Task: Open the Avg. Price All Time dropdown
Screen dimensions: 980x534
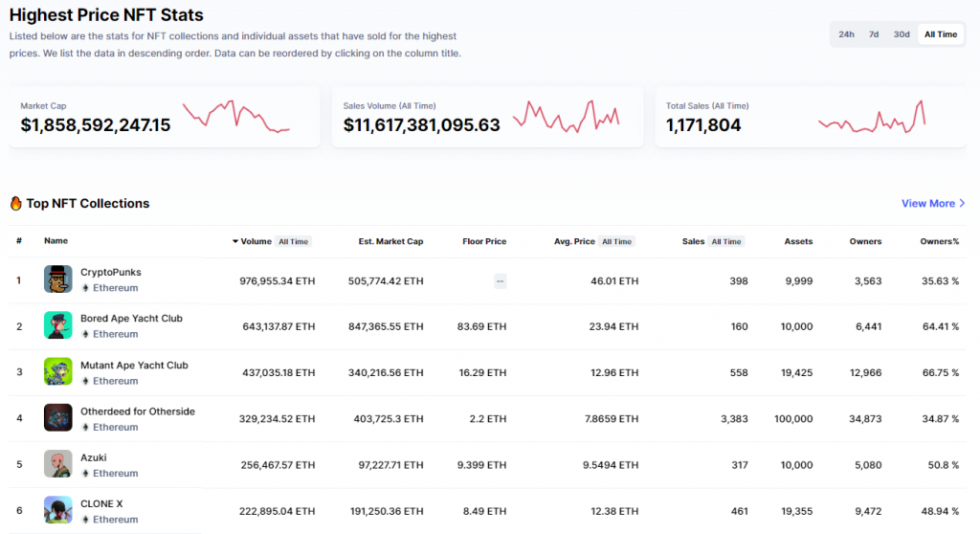Action: (616, 242)
